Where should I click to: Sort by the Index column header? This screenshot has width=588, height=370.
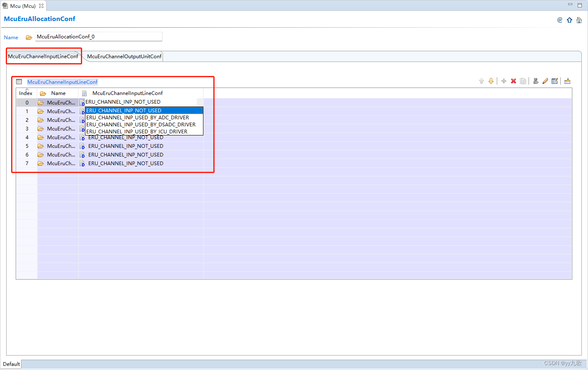tap(26, 93)
